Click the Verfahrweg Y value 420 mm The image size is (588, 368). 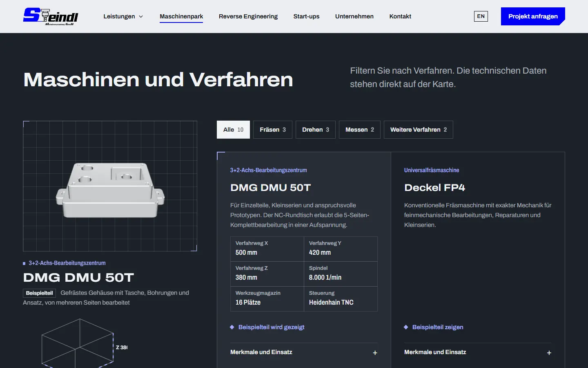coord(320,253)
